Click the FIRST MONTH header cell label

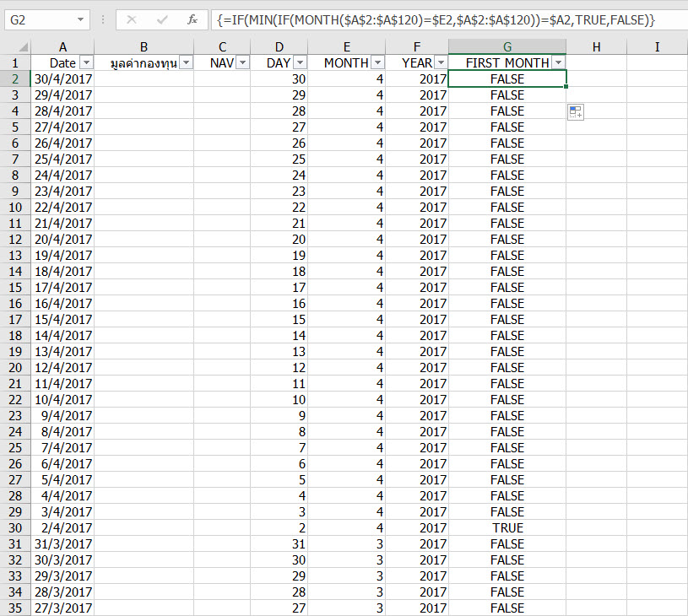[507, 62]
